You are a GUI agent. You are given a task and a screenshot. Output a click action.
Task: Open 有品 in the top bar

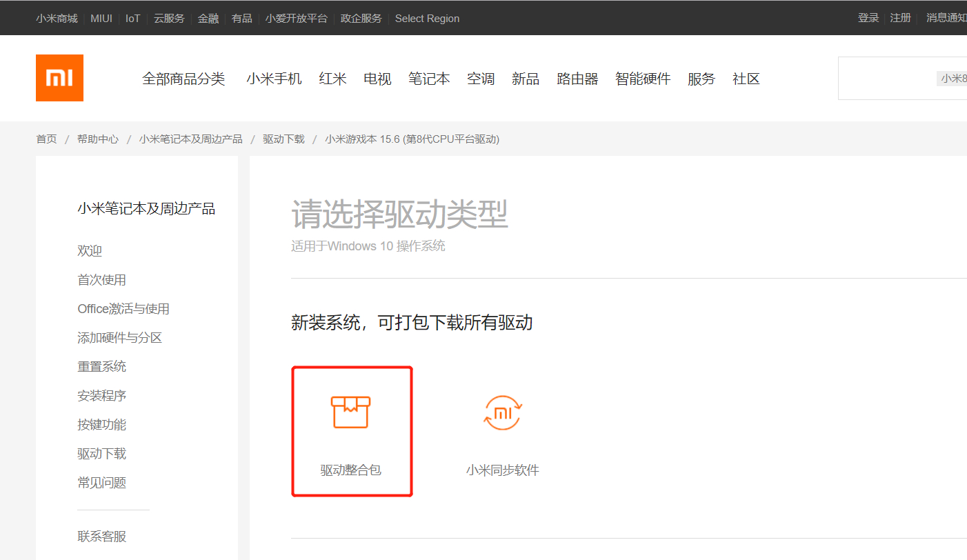242,19
